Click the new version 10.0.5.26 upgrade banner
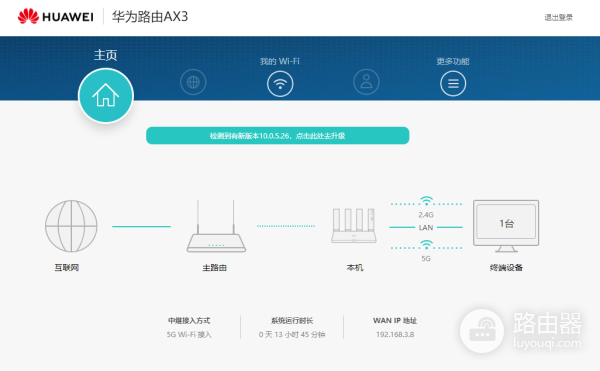 coord(277,136)
